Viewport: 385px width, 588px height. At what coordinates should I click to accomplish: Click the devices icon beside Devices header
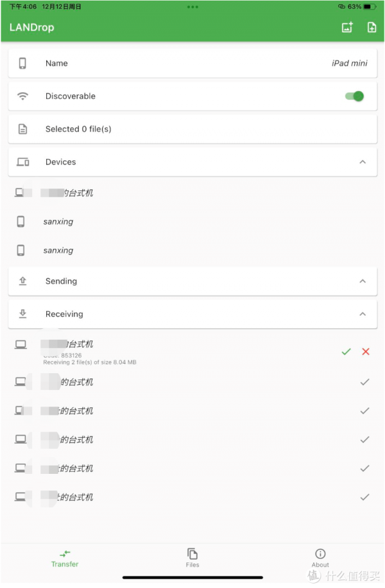click(23, 162)
